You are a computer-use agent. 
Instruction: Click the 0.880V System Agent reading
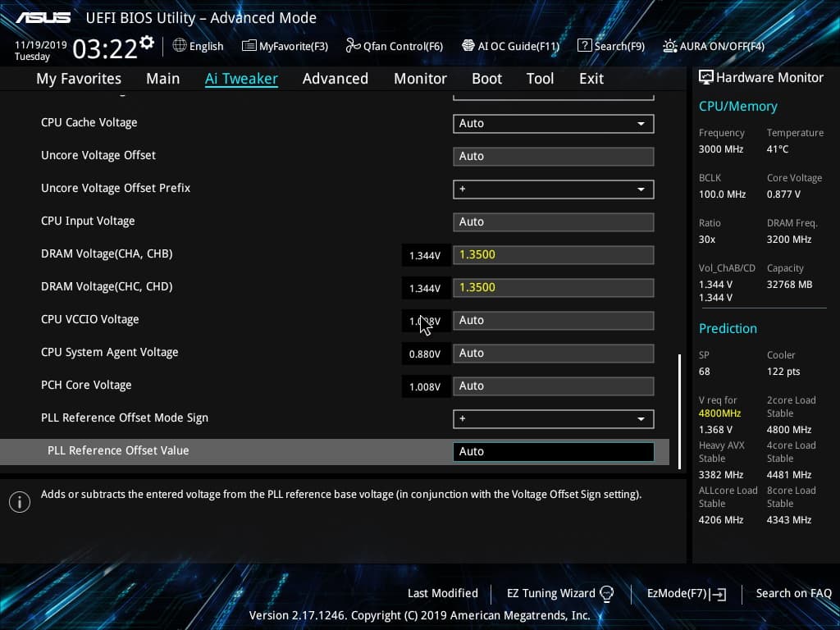tap(425, 354)
